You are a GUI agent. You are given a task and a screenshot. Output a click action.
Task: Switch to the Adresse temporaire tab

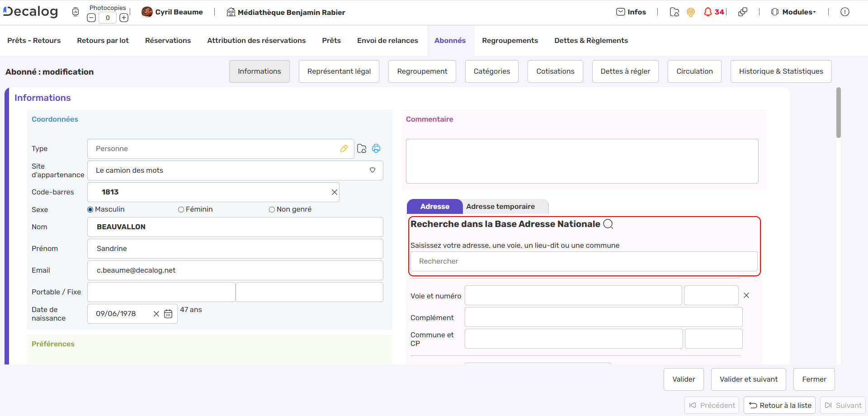coord(500,207)
